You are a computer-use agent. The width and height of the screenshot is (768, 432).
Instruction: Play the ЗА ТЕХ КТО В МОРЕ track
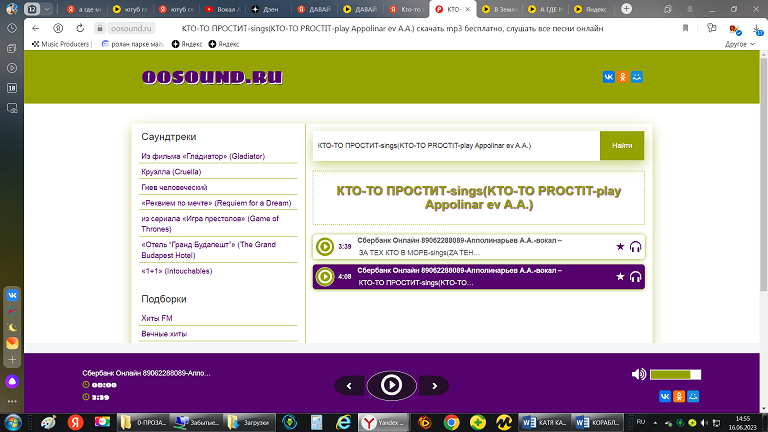click(x=325, y=246)
